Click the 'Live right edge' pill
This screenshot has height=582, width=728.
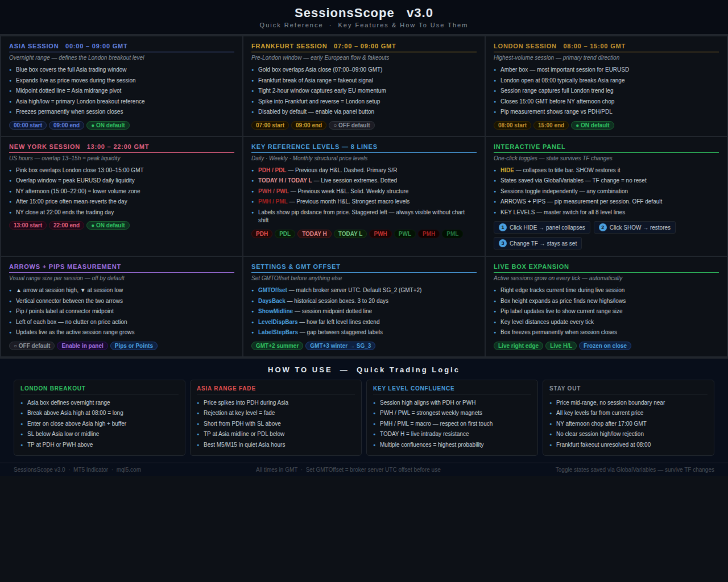[518, 346]
